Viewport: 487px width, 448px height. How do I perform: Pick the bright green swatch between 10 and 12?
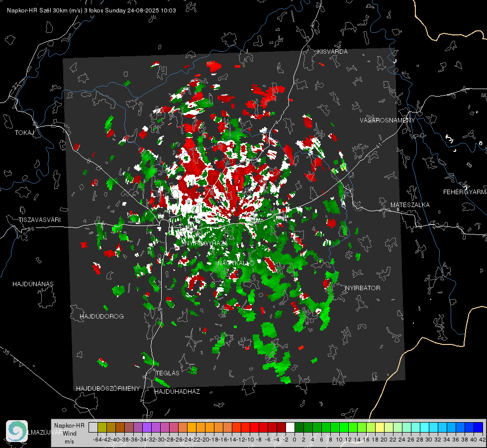coord(344,427)
